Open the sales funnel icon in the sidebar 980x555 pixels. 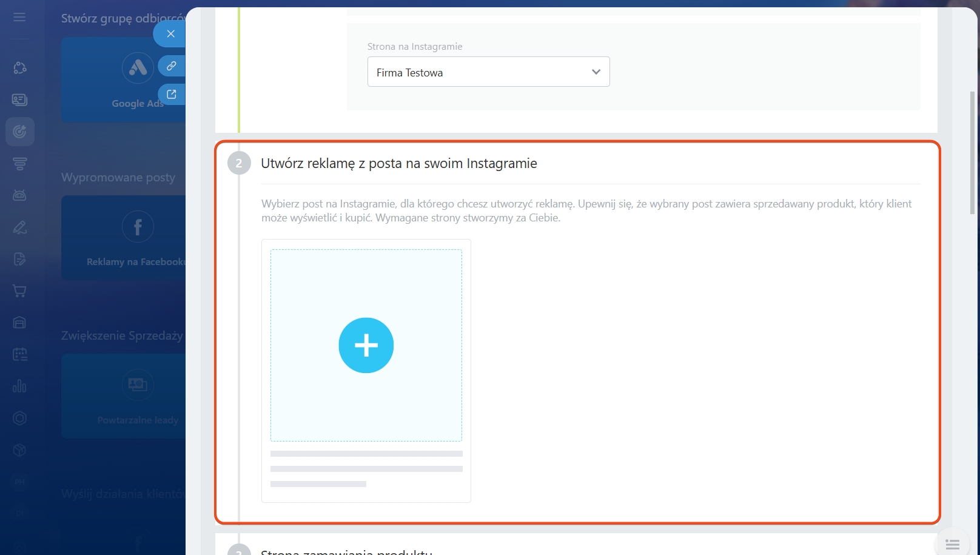point(19,163)
